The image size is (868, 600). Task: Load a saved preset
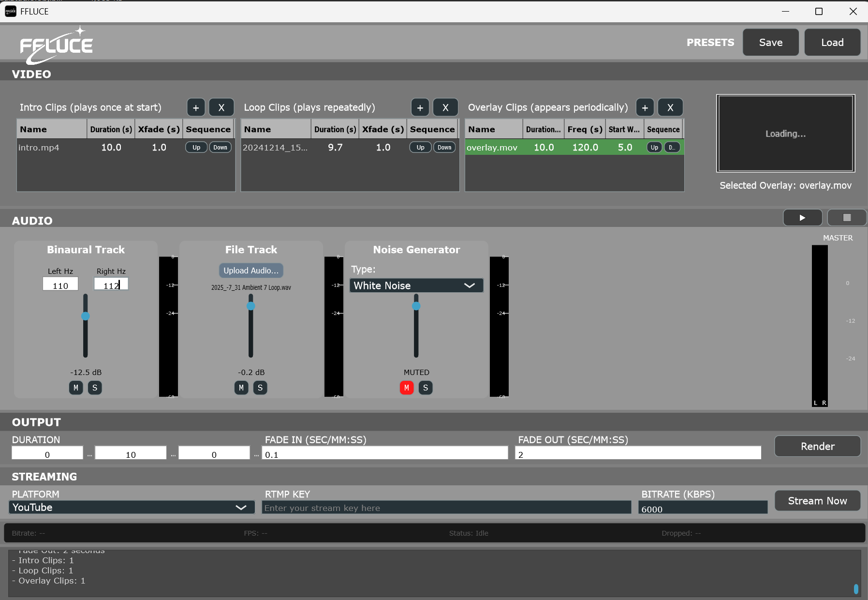coord(832,42)
